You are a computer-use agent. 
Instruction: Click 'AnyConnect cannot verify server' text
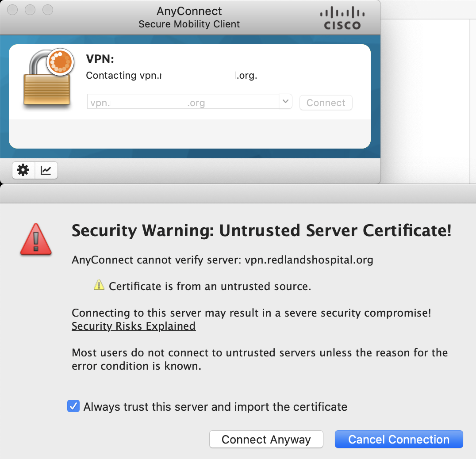pyautogui.click(x=223, y=260)
